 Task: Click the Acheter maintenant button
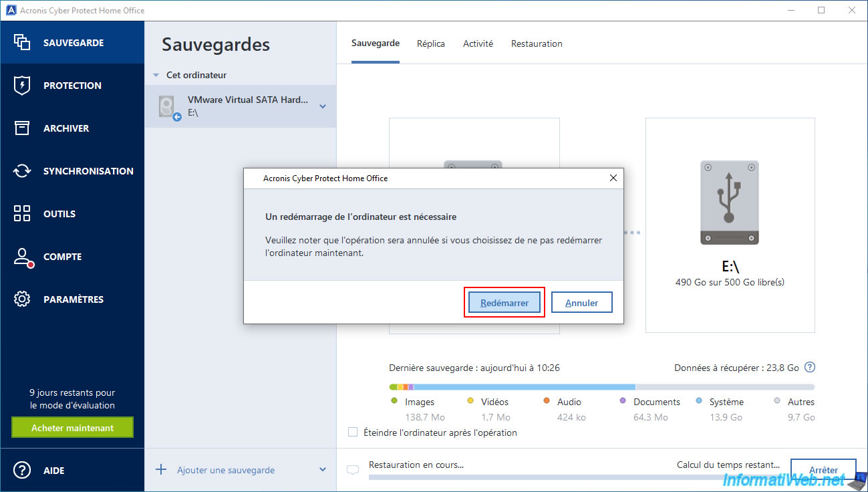coord(72,428)
